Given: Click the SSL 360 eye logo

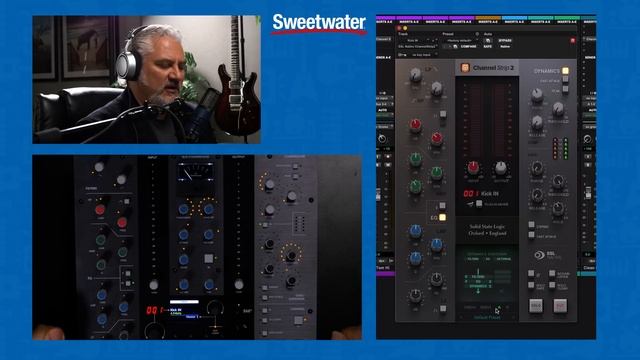Looking at the screenshot, I should 540,255.
